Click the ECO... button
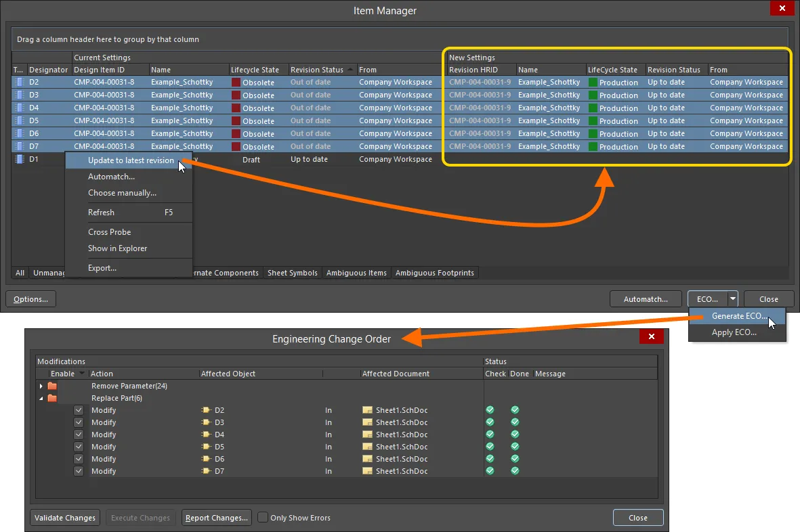 708,299
